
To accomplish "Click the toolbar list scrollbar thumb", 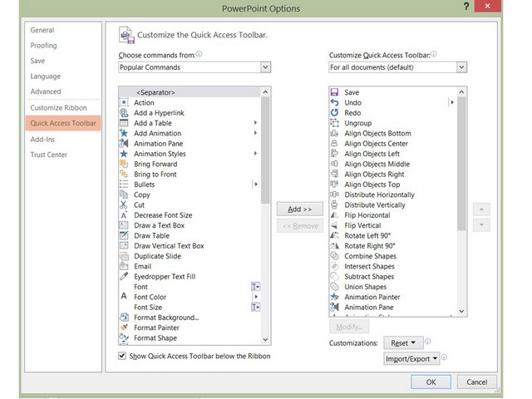I will [x=461, y=164].
